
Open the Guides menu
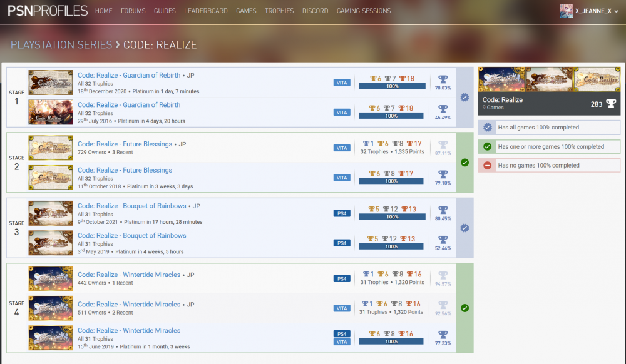[165, 11]
